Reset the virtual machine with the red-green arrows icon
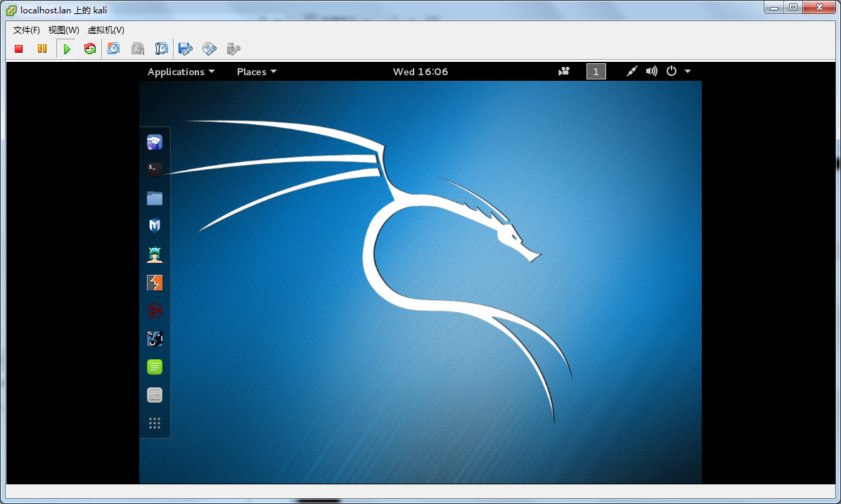Image resolution: width=841 pixels, height=504 pixels. [89, 49]
